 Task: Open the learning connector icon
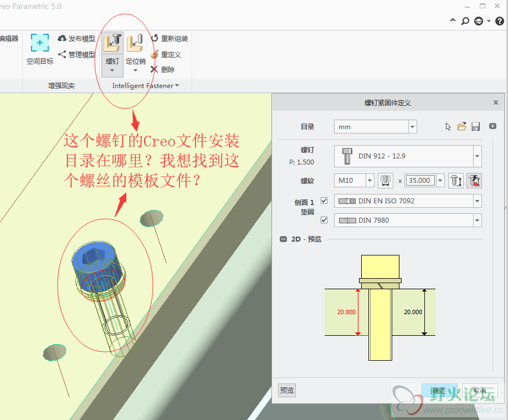(479, 21)
